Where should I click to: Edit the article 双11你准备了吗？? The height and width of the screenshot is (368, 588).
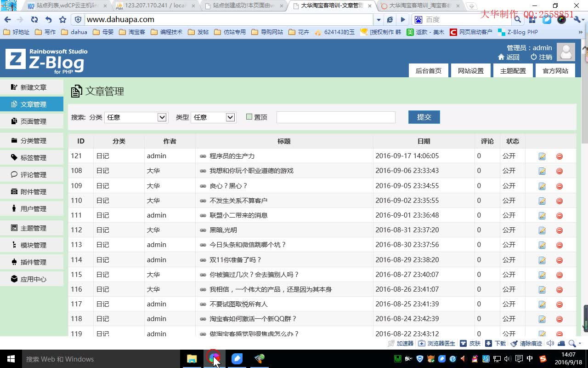pos(542,260)
